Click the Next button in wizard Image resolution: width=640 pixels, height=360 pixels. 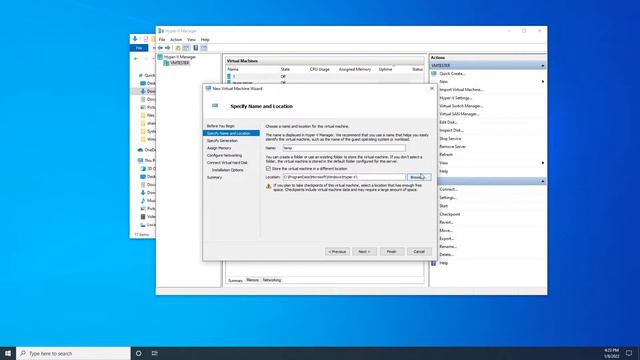pyautogui.click(x=364, y=251)
